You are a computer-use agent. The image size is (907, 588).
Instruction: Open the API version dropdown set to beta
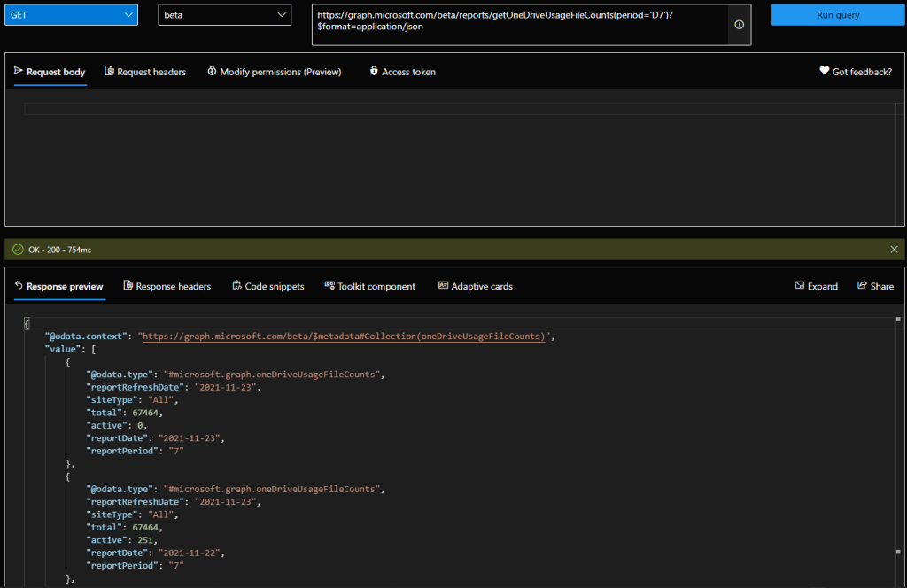224,14
